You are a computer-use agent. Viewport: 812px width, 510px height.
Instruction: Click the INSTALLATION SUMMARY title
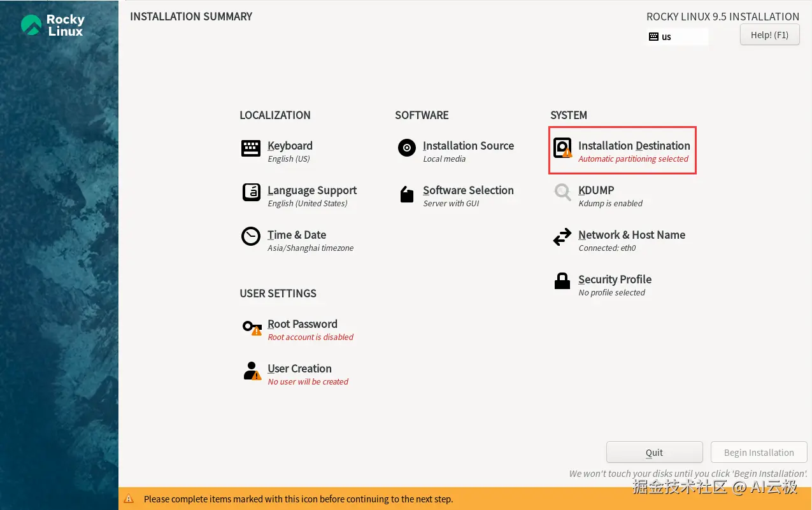[x=191, y=17]
